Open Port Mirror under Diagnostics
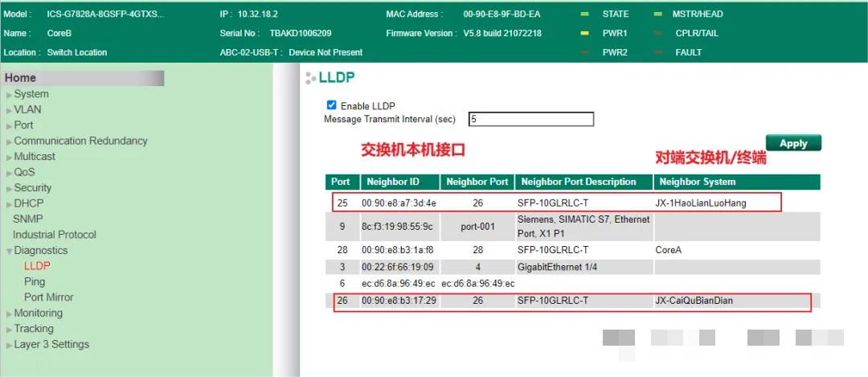 coord(49,297)
